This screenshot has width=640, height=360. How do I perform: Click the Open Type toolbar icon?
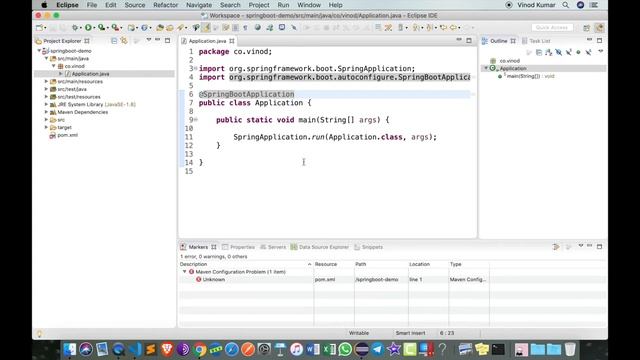[x=160, y=27]
